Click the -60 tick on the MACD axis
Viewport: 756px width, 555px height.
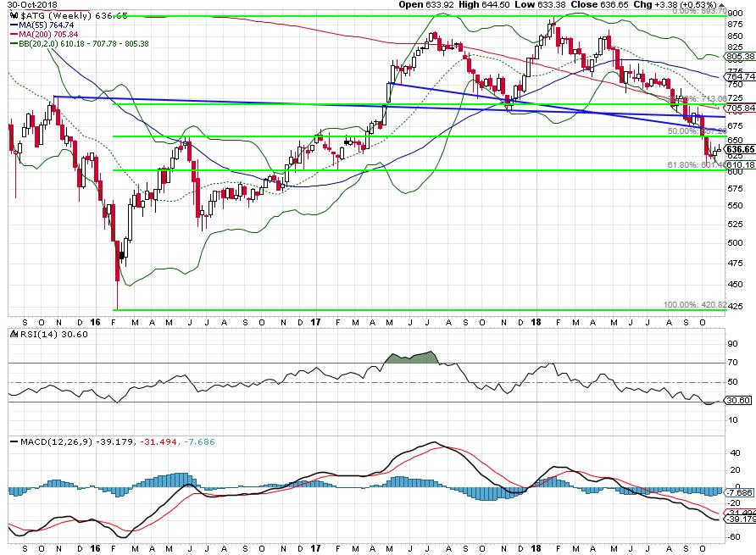point(733,537)
